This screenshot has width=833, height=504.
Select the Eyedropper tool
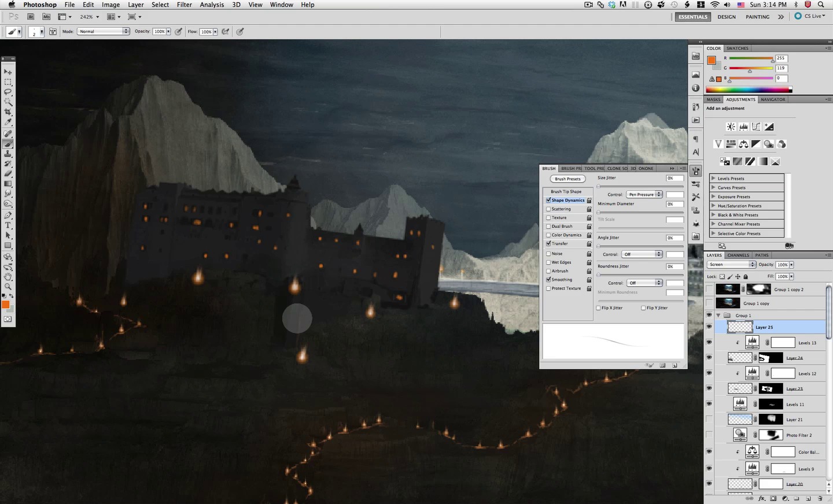point(8,122)
